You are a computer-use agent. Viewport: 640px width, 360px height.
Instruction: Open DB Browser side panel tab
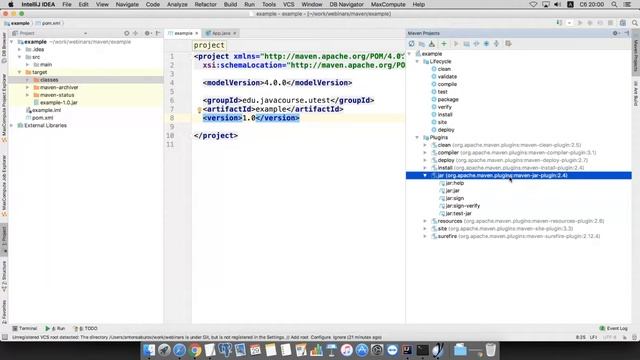(x=4, y=47)
